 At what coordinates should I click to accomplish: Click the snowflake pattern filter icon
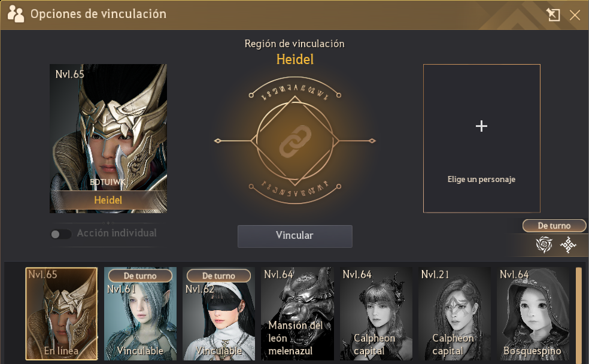568,244
